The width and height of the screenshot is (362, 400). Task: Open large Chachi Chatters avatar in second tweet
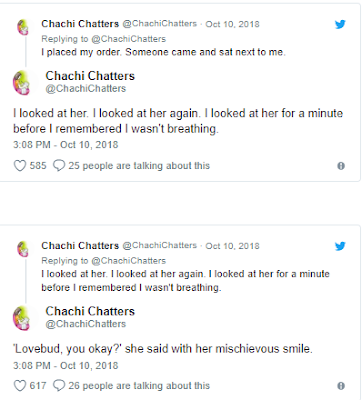pos(22,318)
